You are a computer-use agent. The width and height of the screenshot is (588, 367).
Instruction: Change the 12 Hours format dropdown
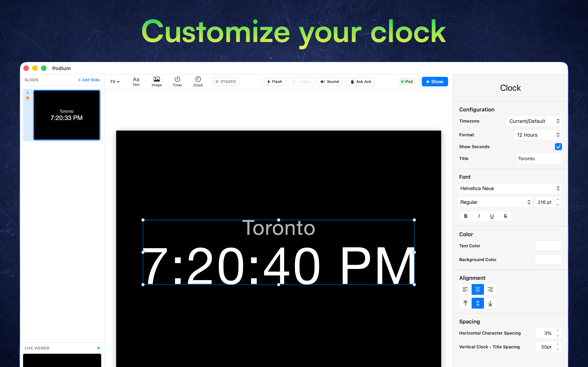(538, 135)
